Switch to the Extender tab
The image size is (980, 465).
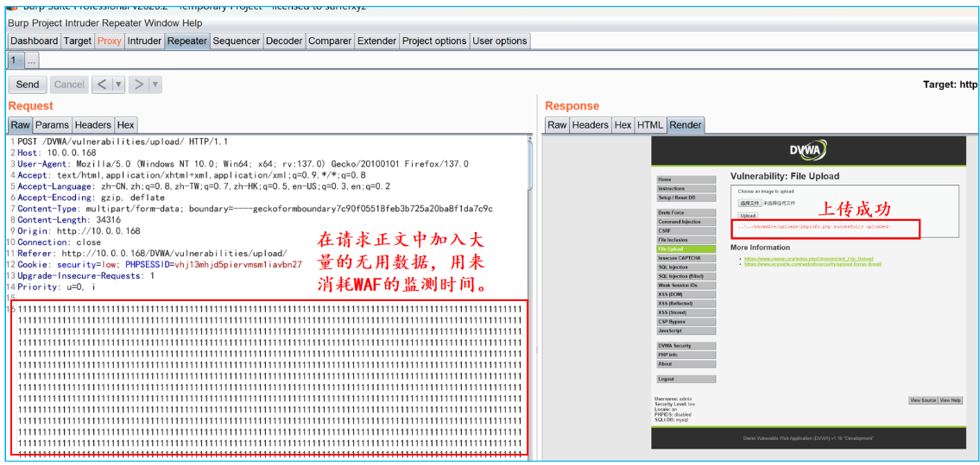click(376, 41)
